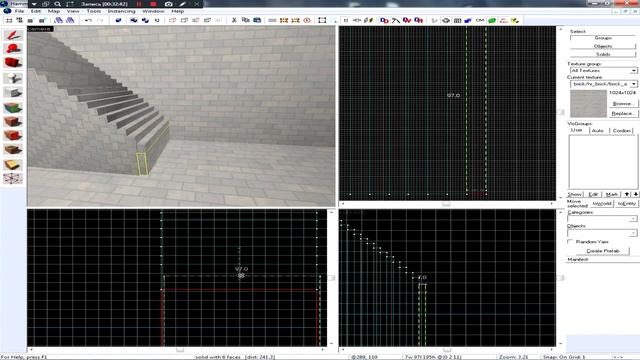Image resolution: width=640 pixels, height=360 pixels.
Task: Switch to Cordon VisGroups tab
Action: point(622,130)
